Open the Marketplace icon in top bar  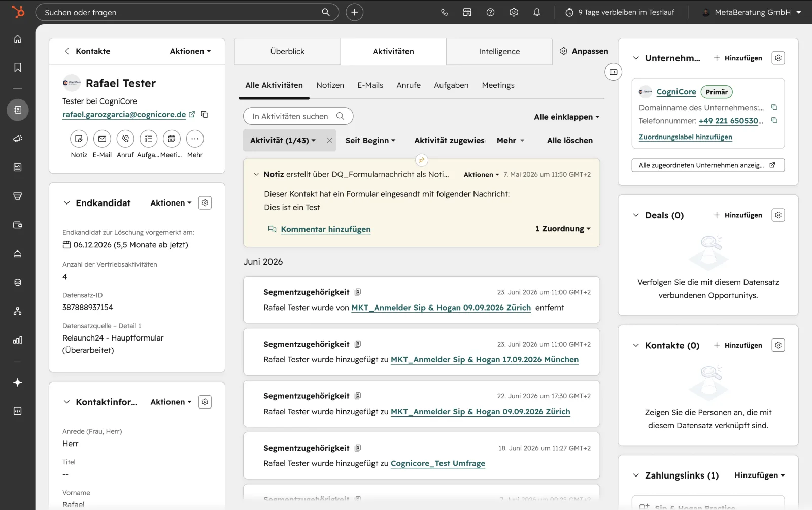point(467,12)
